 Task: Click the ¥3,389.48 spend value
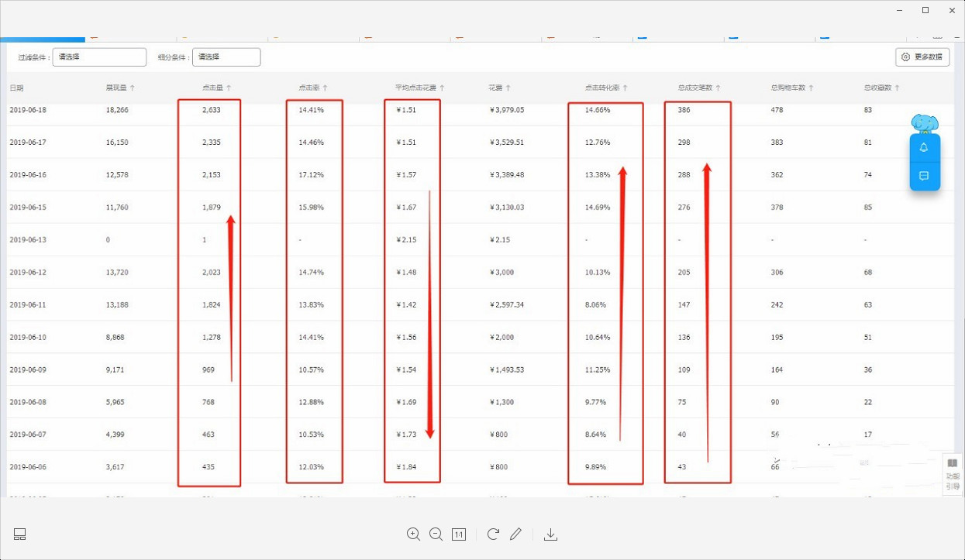pyautogui.click(x=507, y=175)
